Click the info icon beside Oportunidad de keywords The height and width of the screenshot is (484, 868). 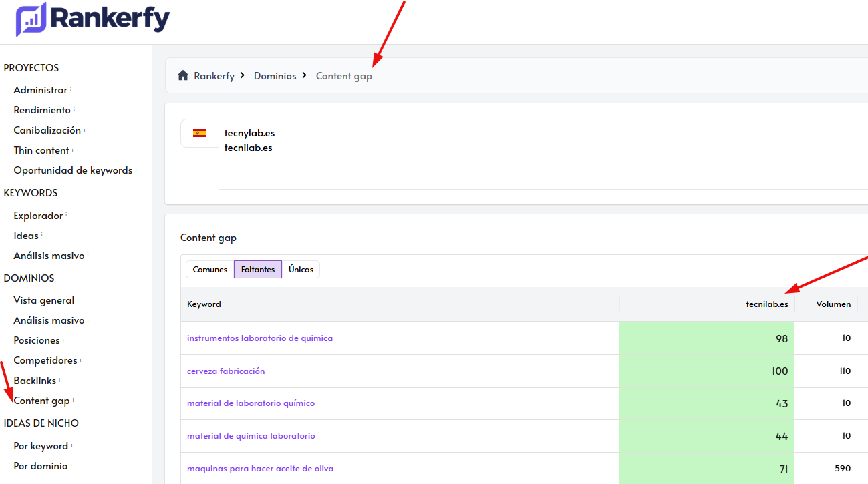coord(136,169)
